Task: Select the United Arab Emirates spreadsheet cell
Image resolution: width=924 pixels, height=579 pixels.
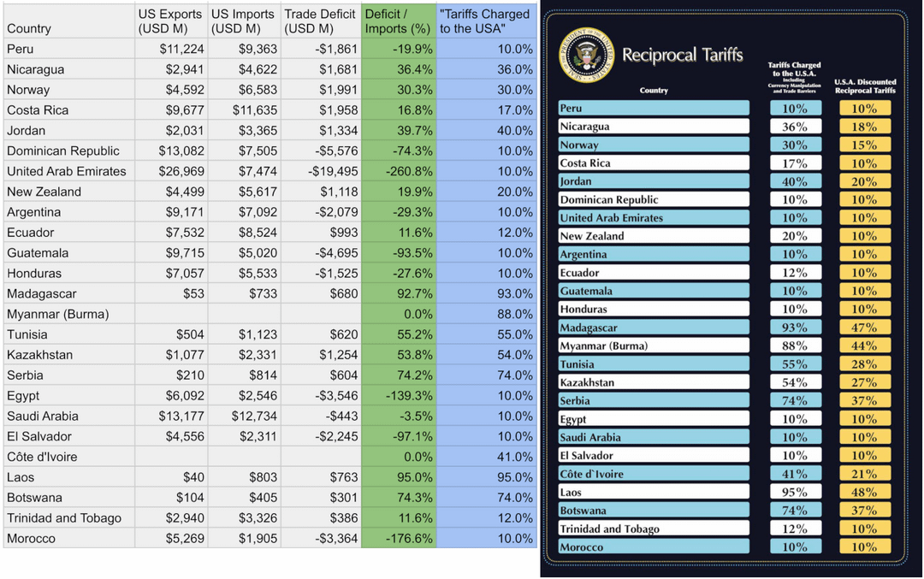Action: (x=68, y=171)
